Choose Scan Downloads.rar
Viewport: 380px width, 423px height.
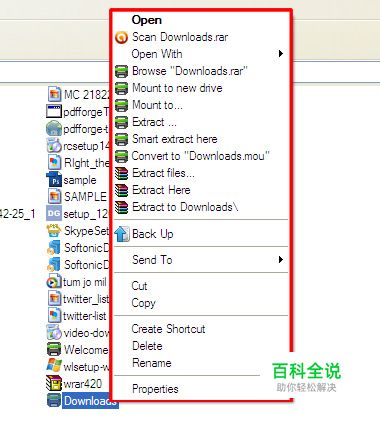(180, 37)
